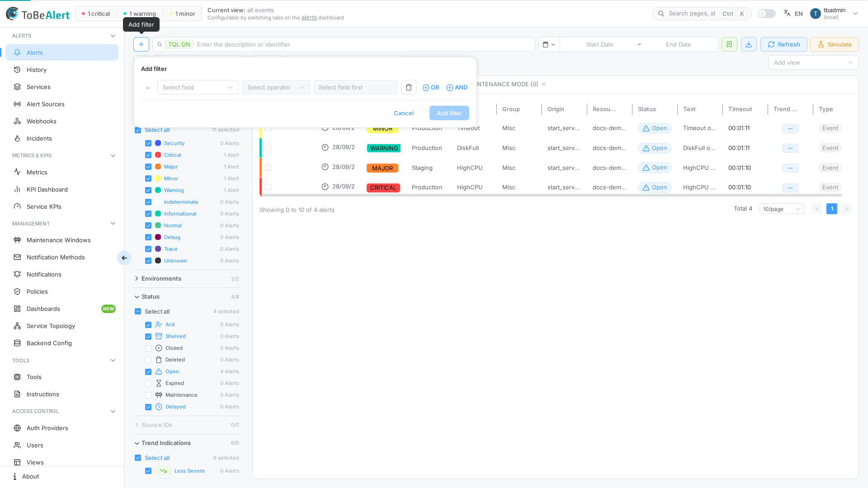Select the Alerts menu item
Viewport: 868px width, 488px height.
62,52
